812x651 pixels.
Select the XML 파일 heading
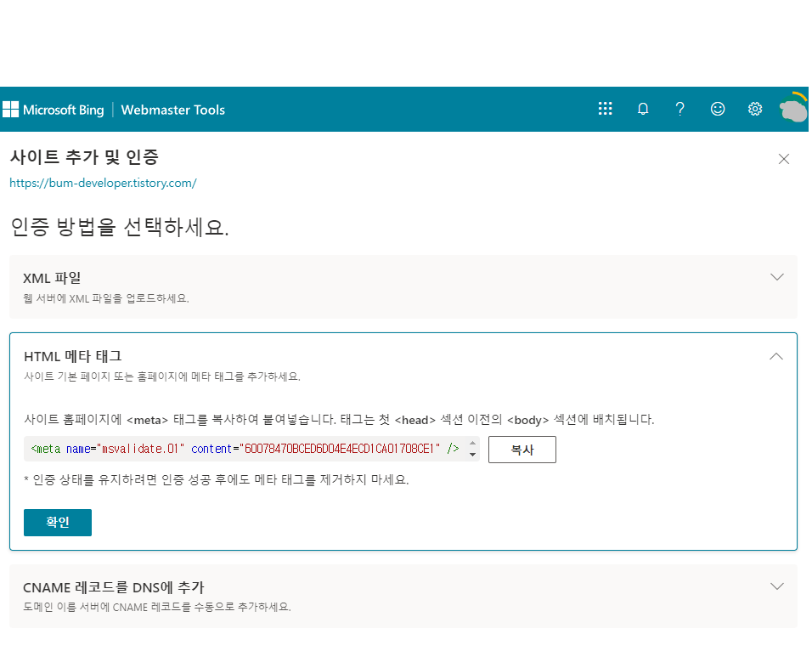(x=52, y=279)
